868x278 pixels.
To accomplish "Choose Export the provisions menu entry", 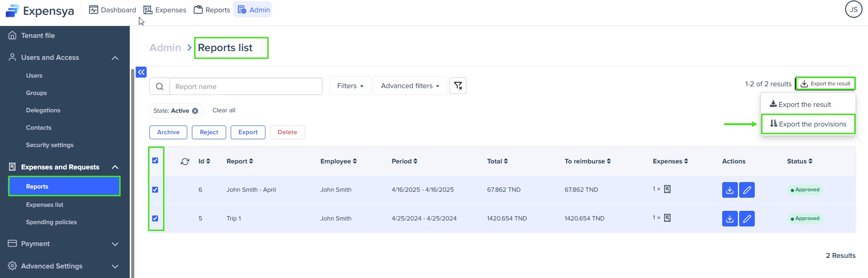I will (808, 124).
